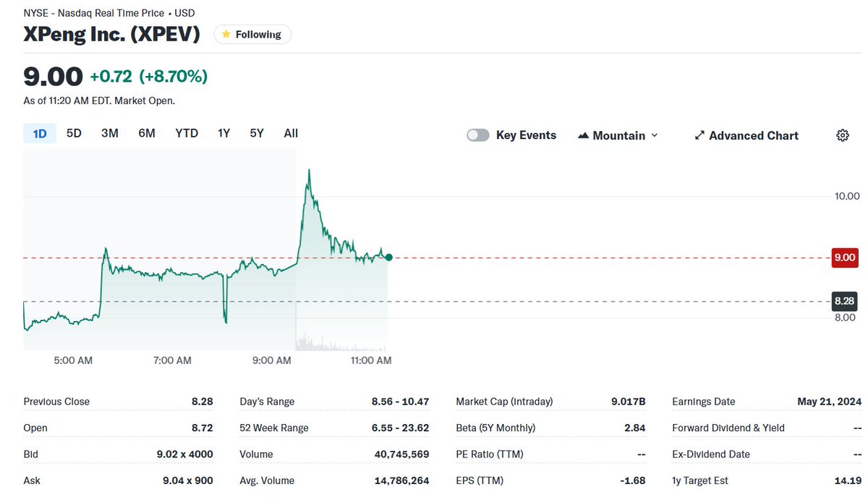Click the Following button to unfollow XPEV
Screen dimensions: 868x500
pyautogui.click(x=252, y=34)
